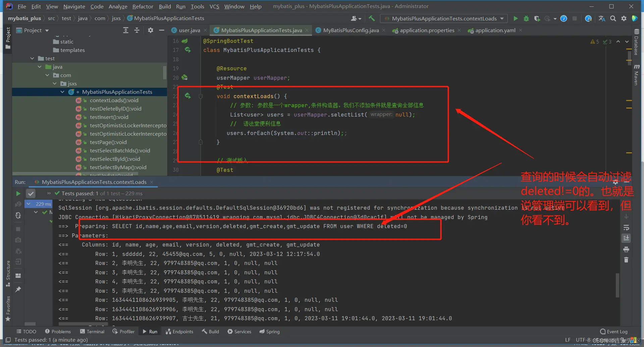The height and width of the screenshot is (347, 644).
Task: Open IDE settings gear in the main toolbar
Action: (x=624, y=18)
